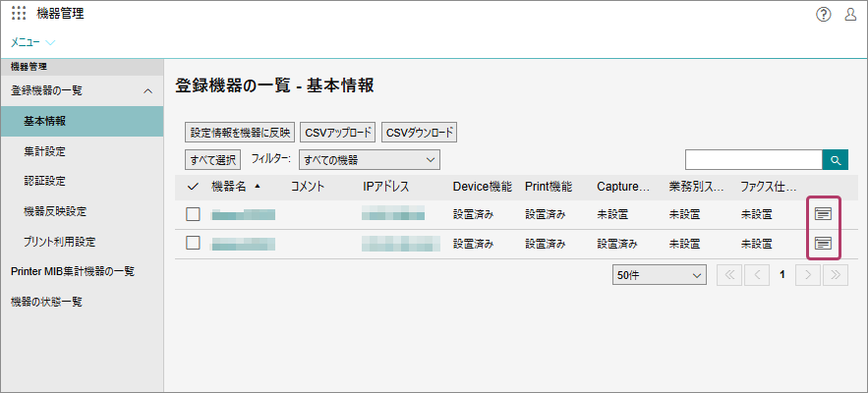Select 基本情報 in sidebar
Screen dimensions: 868x393
click(x=82, y=121)
